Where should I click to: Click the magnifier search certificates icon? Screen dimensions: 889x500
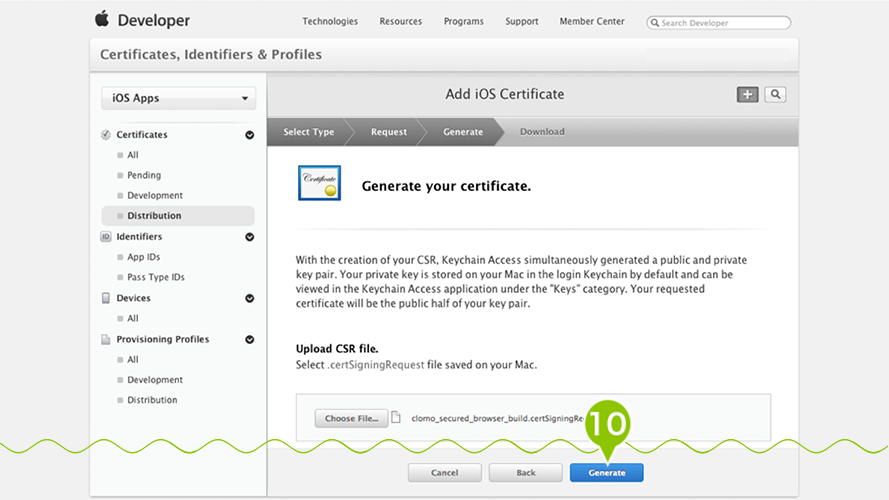tap(775, 95)
